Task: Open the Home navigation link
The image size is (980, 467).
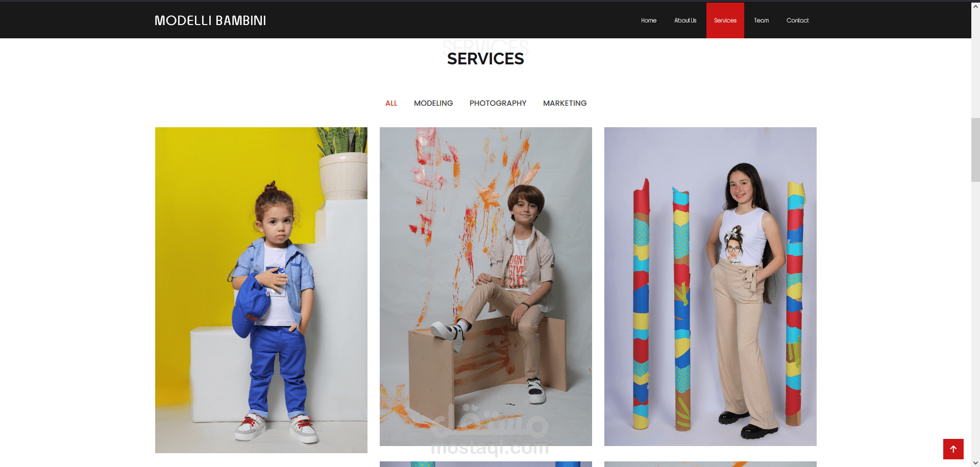Action: (x=649, y=20)
